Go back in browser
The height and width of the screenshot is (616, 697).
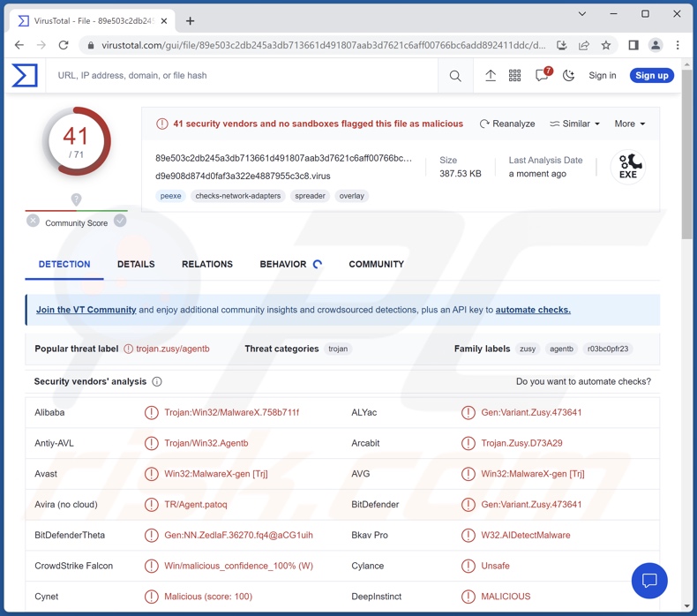[19, 45]
